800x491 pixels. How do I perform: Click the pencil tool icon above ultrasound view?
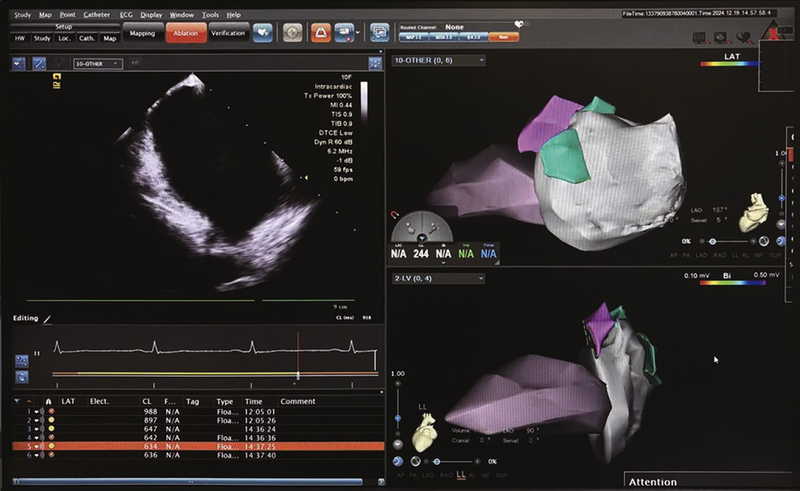39,63
